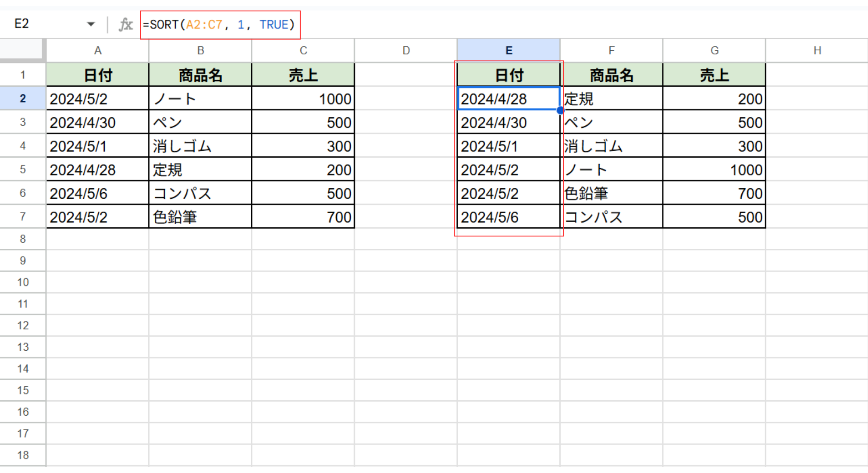Select row 5 header
The height and width of the screenshot is (473, 868).
22,169
